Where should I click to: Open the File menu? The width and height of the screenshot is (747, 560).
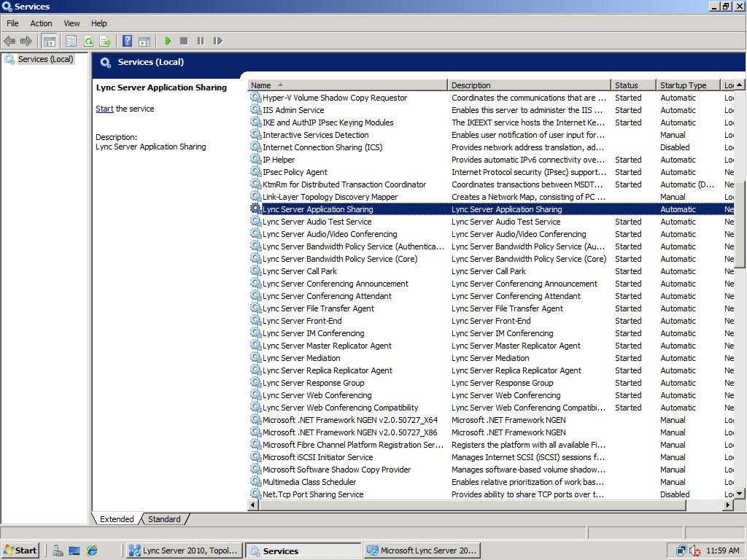[x=12, y=23]
